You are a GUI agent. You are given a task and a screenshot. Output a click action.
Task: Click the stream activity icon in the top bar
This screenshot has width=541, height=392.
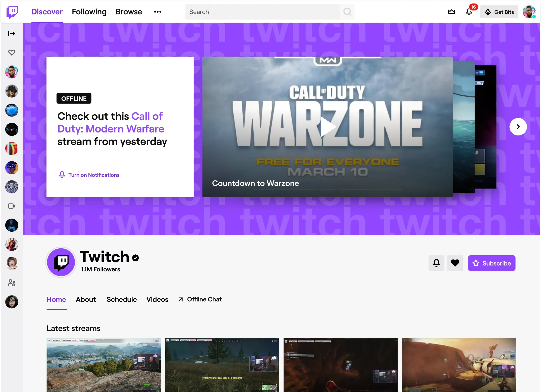point(451,11)
